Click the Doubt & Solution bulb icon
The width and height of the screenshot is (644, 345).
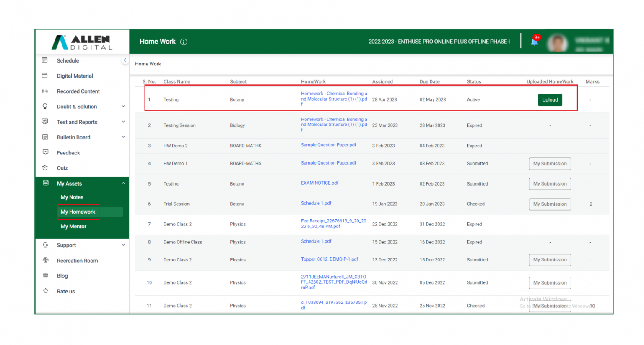point(45,106)
